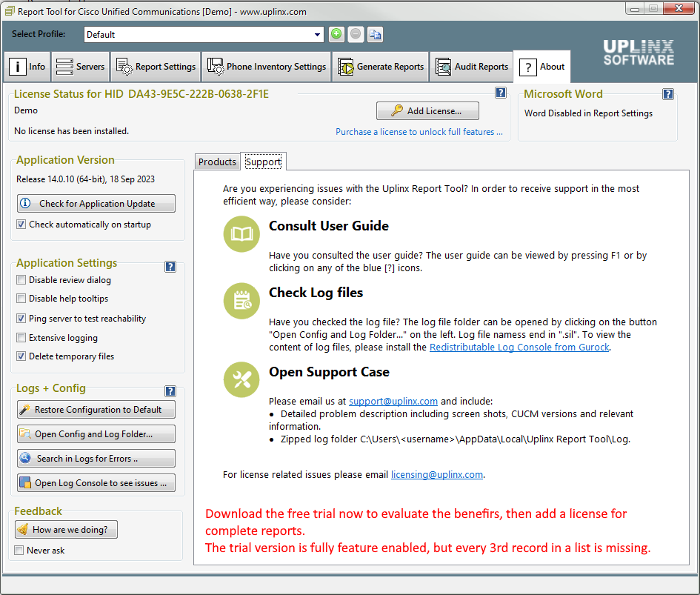Click the Open Support Case tools icon

(x=241, y=379)
